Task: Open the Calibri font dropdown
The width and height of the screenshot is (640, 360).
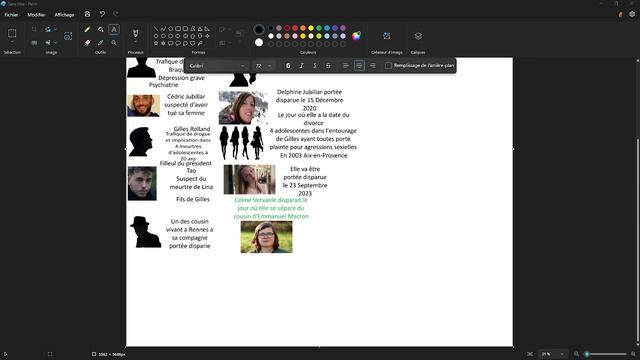Action: (x=217, y=66)
